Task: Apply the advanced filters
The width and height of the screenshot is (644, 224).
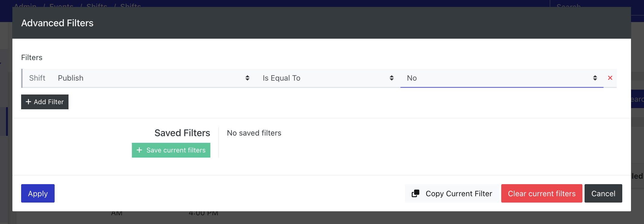Action: tap(38, 193)
